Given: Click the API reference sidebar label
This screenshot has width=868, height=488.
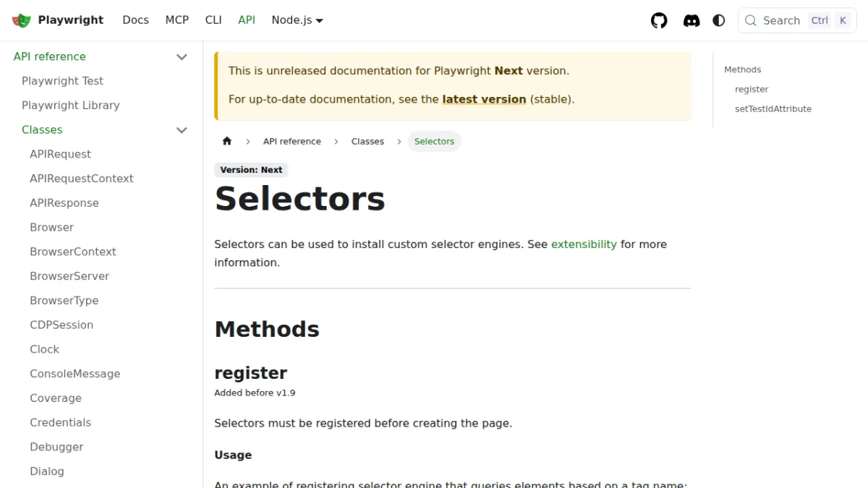Looking at the screenshot, I should (x=50, y=56).
